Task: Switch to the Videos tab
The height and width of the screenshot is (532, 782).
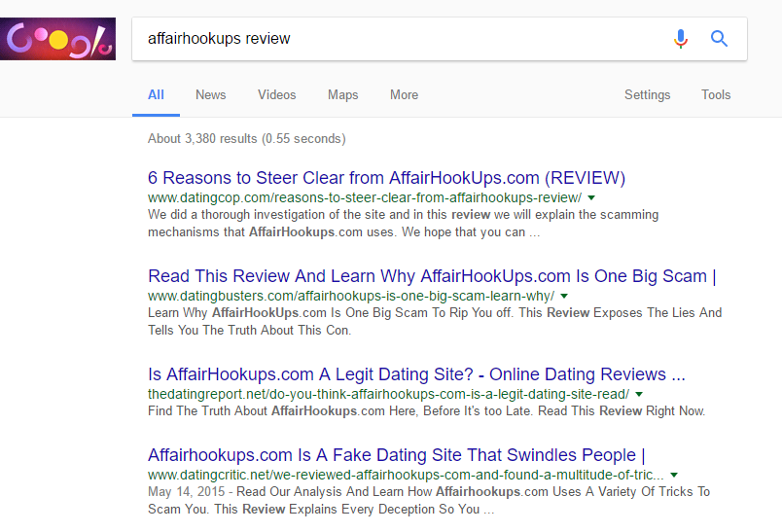Action: 277,94
